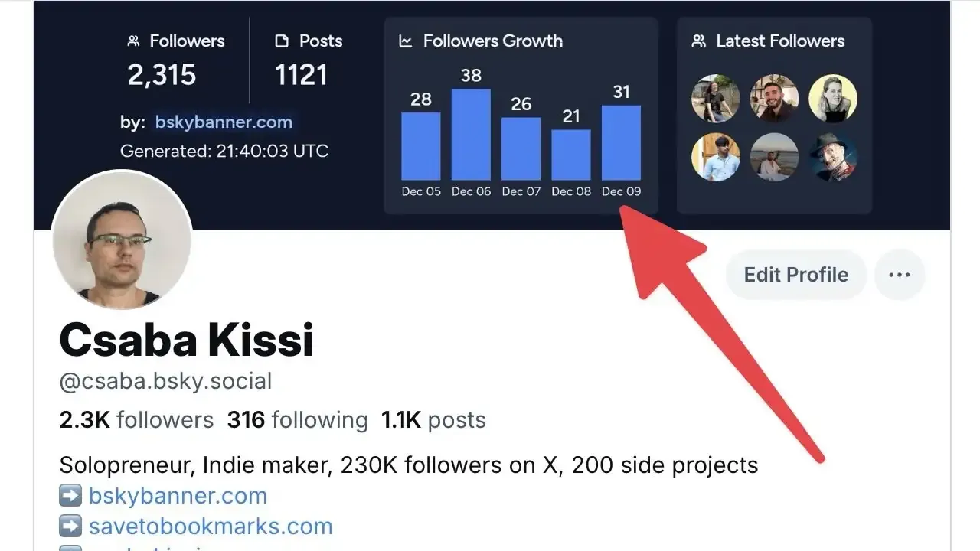The image size is (980, 551).
Task: Click the bskybanner.com credit in the banner
Action: tap(224, 122)
